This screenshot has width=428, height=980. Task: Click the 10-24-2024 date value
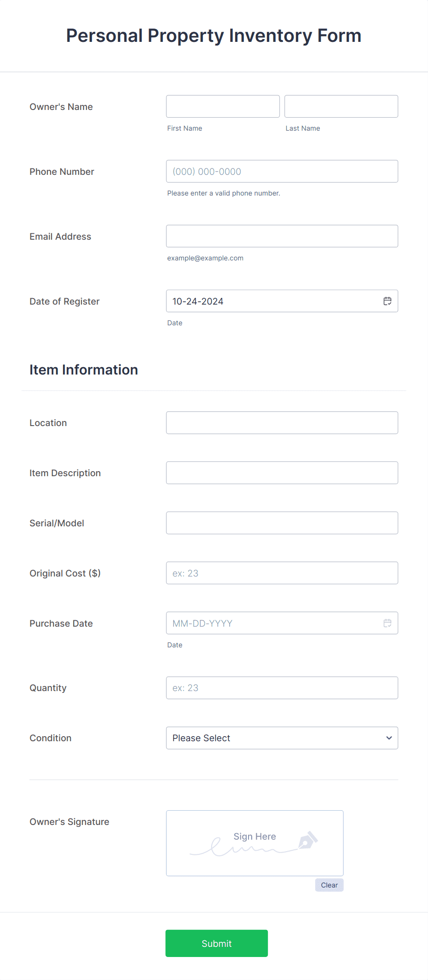pyautogui.click(x=198, y=301)
